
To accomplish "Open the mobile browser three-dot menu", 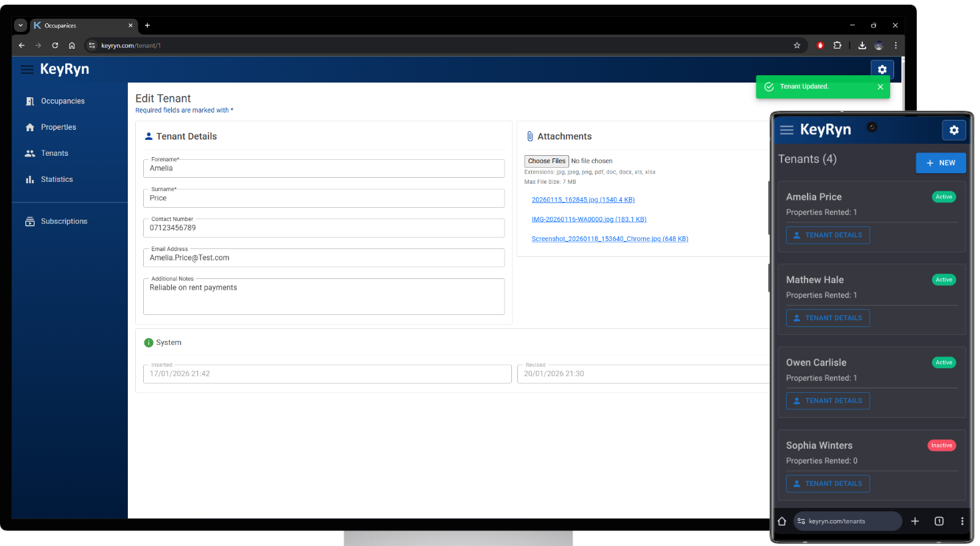I will 961,521.
